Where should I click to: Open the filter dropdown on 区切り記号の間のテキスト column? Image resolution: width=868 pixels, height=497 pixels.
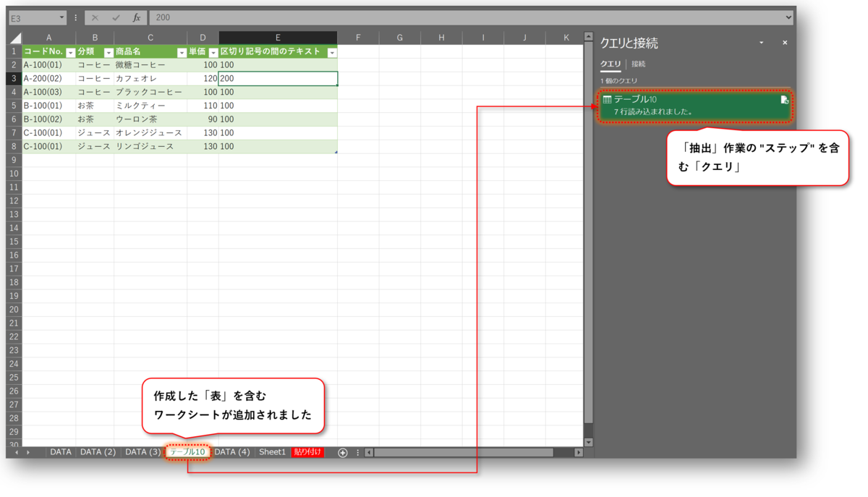[331, 52]
